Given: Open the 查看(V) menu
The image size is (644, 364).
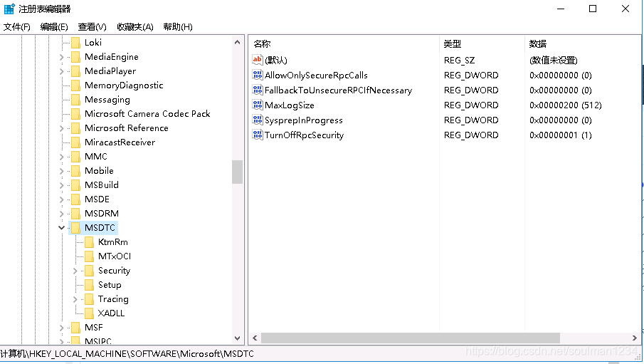Looking at the screenshot, I should point(92,27).
